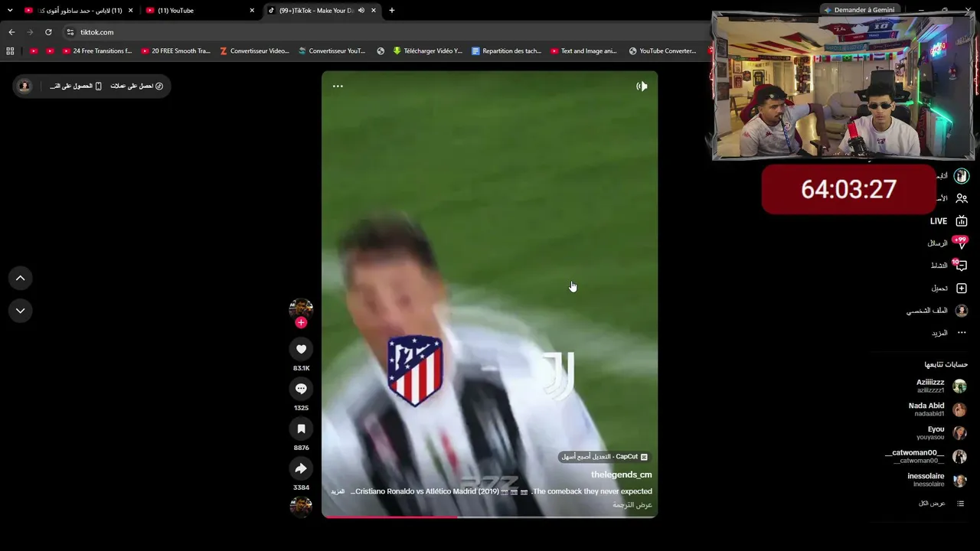The image size is (980, 551).
Task: Open the 24 Free Transitions bookmark
Action: pos(97,51)
